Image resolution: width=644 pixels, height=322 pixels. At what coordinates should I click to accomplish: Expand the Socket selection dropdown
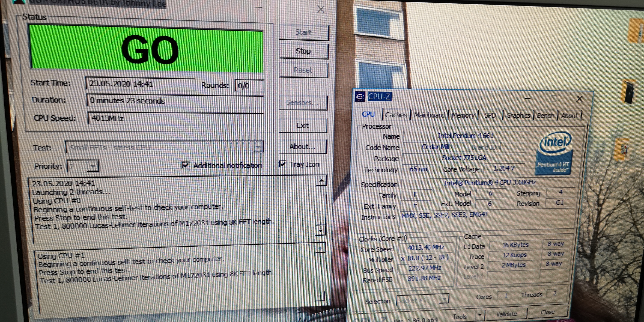click(444, 299)
